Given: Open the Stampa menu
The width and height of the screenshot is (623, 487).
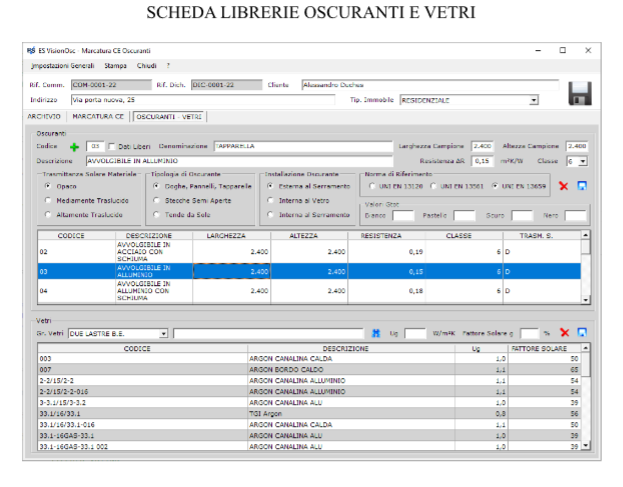Looking at the screenshot, I should (x=115, y=66).
